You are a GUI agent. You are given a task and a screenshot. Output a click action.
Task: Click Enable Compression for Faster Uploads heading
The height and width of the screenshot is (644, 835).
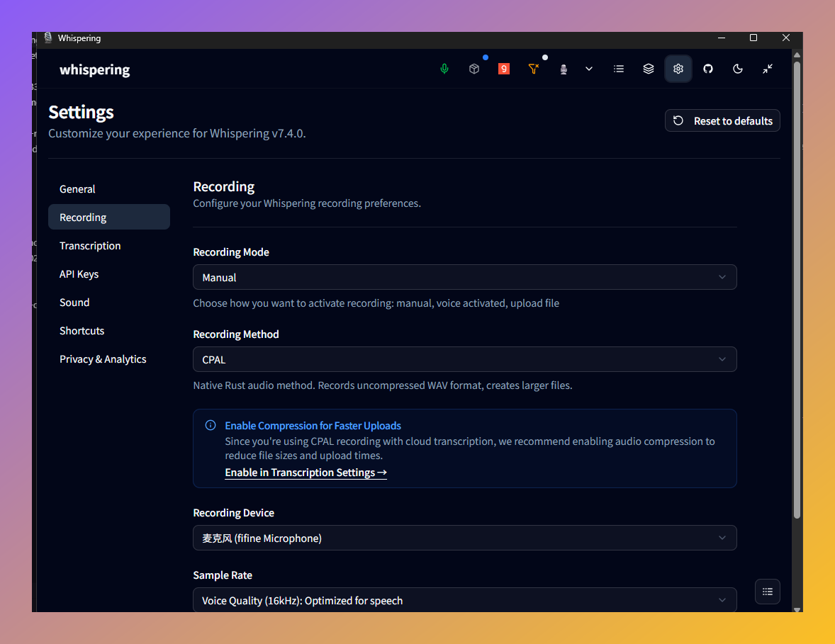pos(313,426)
